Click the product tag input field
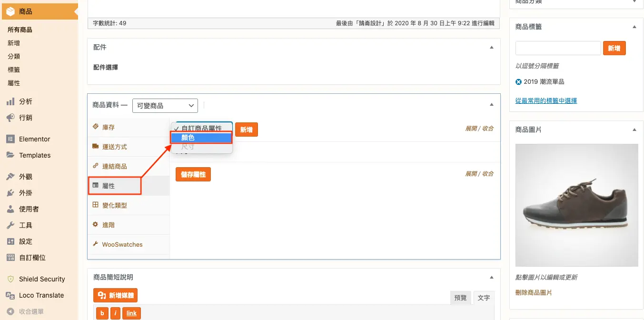This screenshot has width=644, height=320. [558, 48]
